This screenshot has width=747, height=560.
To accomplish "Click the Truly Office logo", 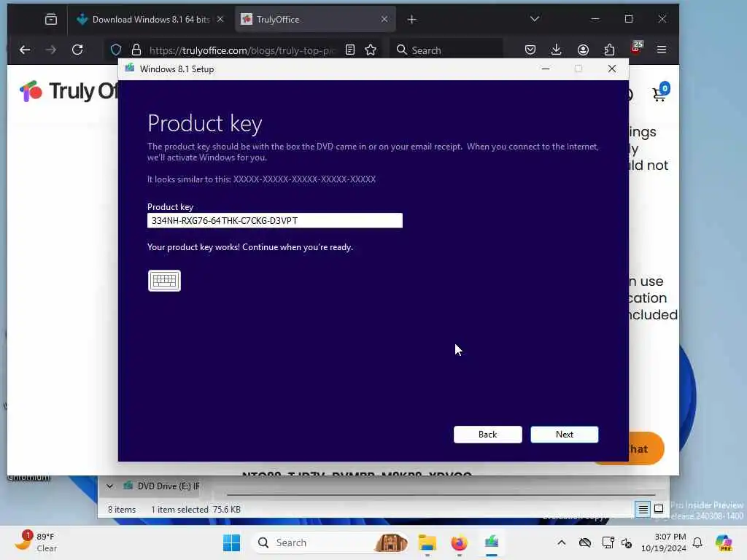I will tap(69, 91).
